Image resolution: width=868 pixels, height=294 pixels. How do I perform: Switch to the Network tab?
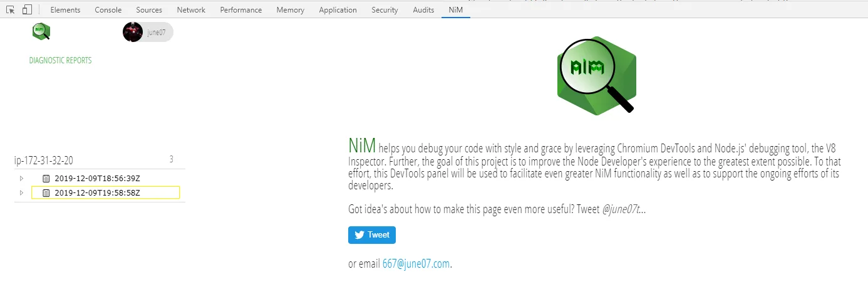tap(191, 10)
